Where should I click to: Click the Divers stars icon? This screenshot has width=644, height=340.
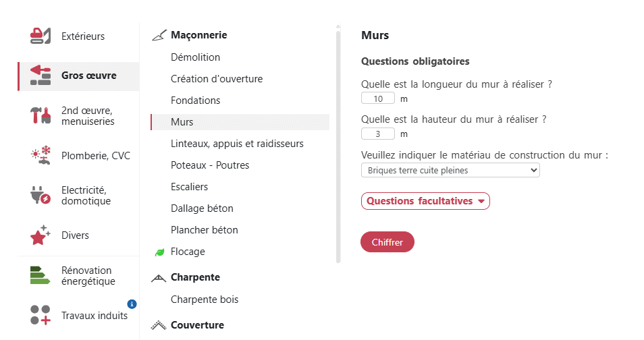[x=41, y=235]
